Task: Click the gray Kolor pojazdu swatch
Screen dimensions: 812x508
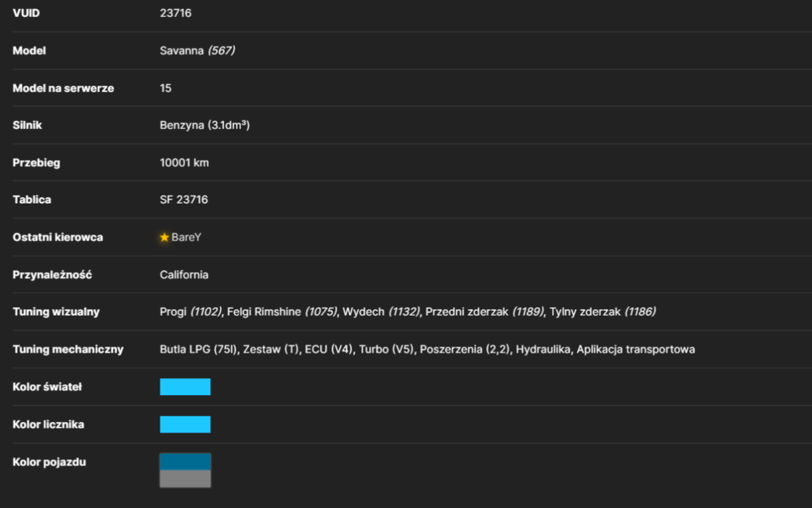Action: pos(185,479)
